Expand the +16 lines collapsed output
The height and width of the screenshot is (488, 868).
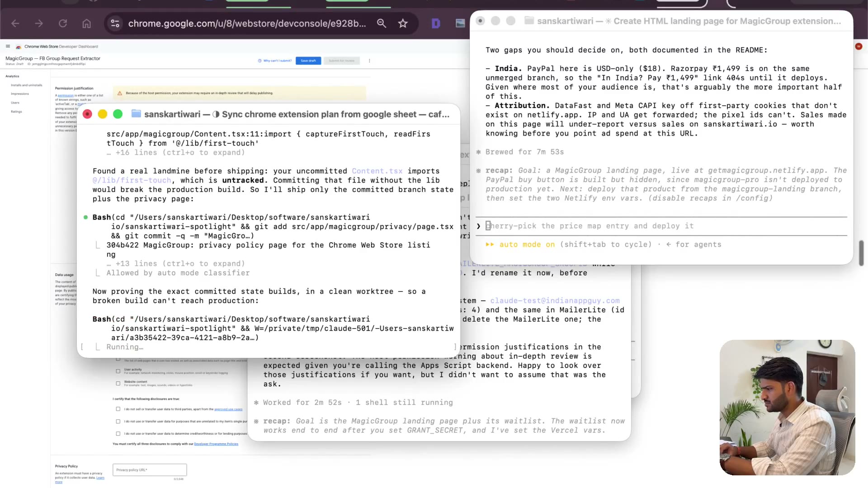(x=176, y=153)
